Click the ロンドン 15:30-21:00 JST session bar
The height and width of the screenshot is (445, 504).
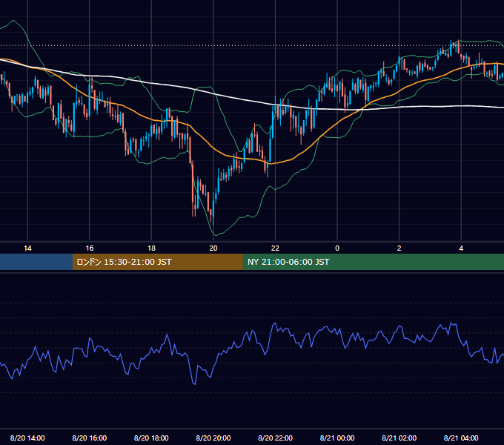(157, 262)
